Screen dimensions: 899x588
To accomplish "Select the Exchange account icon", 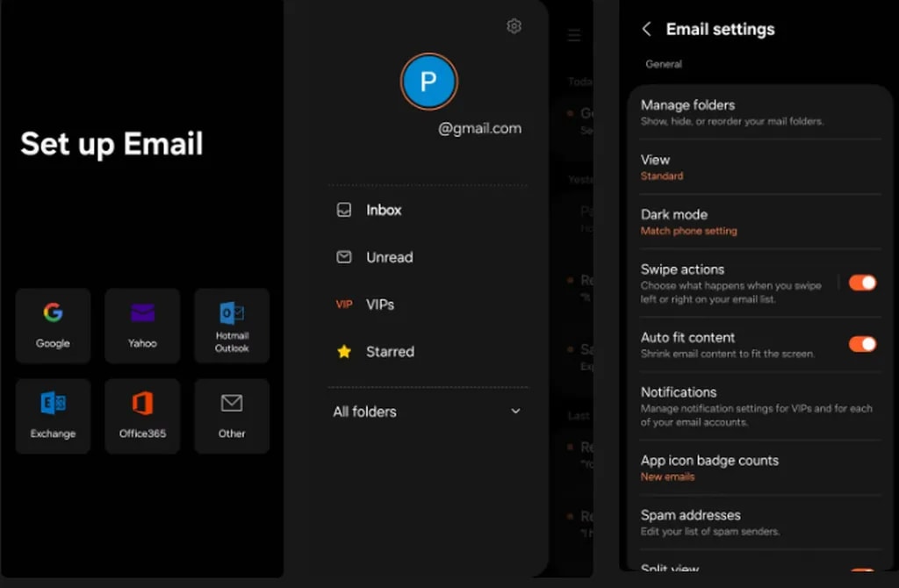I will [53, 415].
